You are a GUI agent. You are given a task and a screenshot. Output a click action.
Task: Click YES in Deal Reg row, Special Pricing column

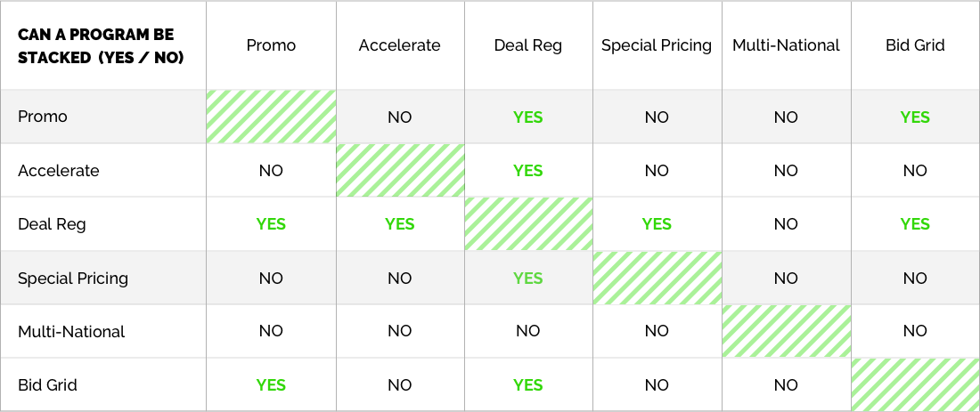(x=657, y=224)
